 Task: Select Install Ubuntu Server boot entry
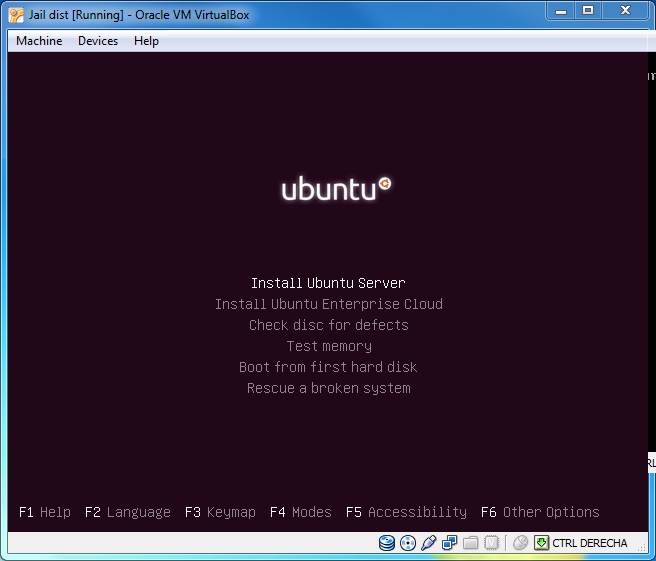point(328,283)
